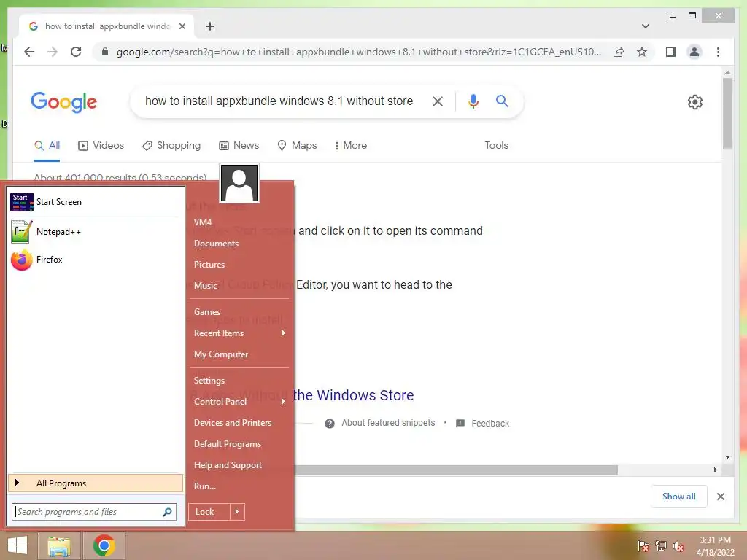Click the muted volume tray icon
The image size is (747, 560).
678,546
